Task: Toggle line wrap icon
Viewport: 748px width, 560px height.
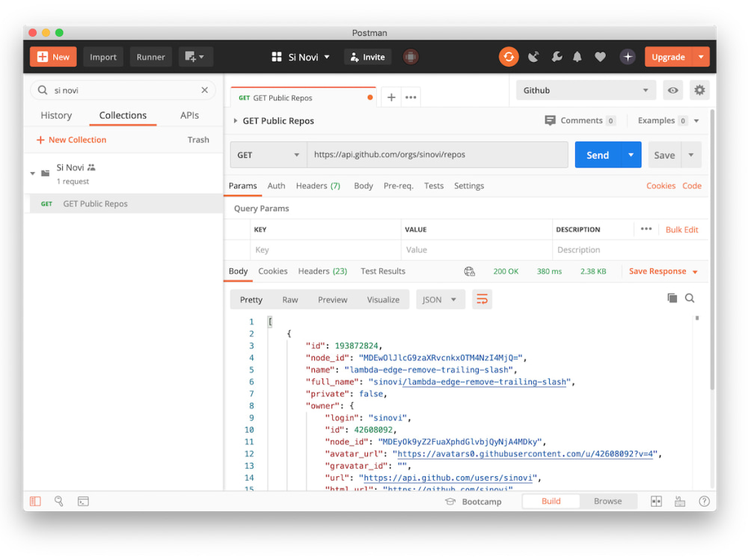Action: point(482,300)
